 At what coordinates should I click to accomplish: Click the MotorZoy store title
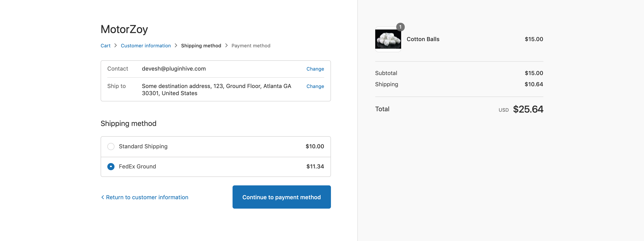[124, 29]
